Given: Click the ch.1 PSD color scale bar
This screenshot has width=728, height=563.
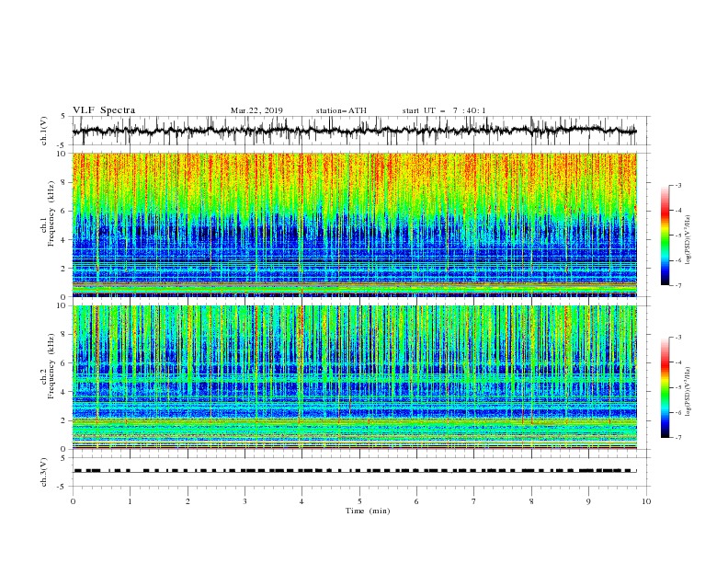Looking at the screenshot, I should click(665, 236).
